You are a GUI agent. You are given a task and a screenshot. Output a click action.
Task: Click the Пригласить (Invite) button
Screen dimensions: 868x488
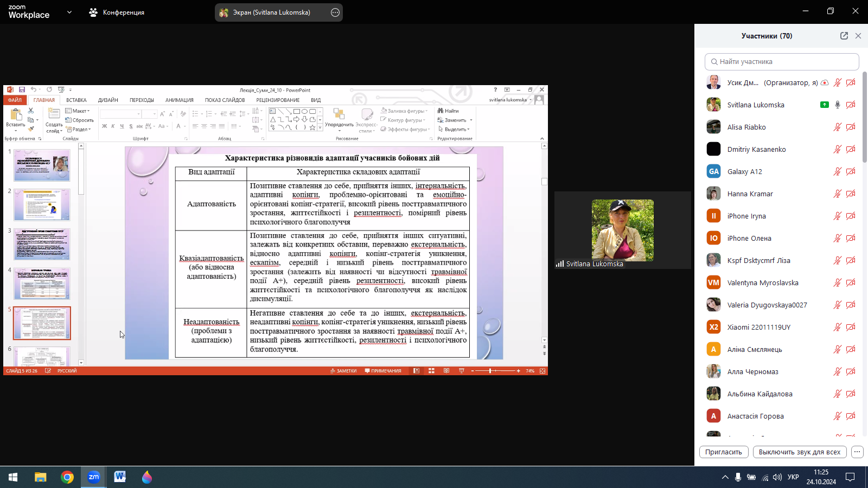coord(724,452)
